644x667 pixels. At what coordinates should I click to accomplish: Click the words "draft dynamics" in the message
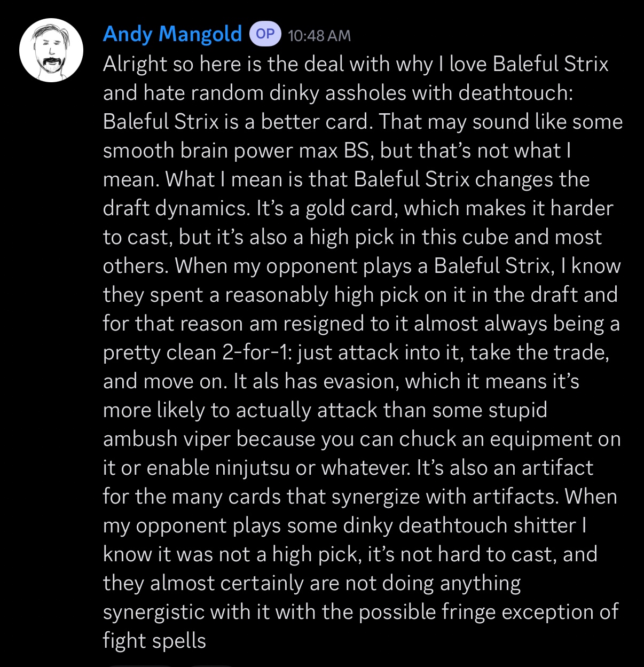pyautogui.click(x=176, y=208)
